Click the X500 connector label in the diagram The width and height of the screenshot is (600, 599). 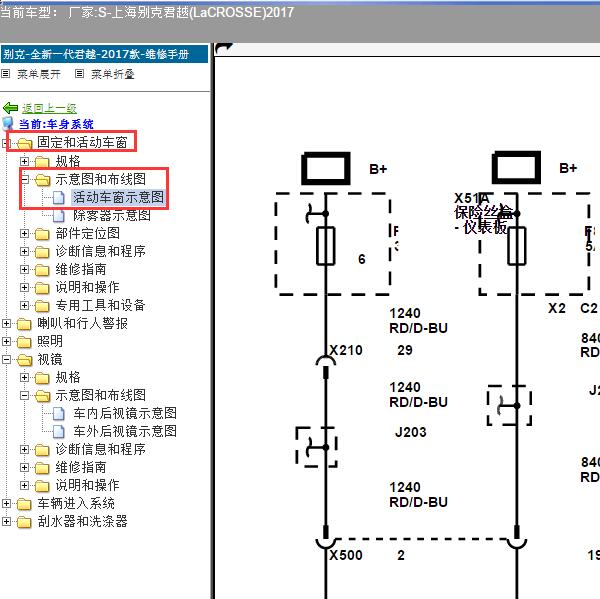346,555
